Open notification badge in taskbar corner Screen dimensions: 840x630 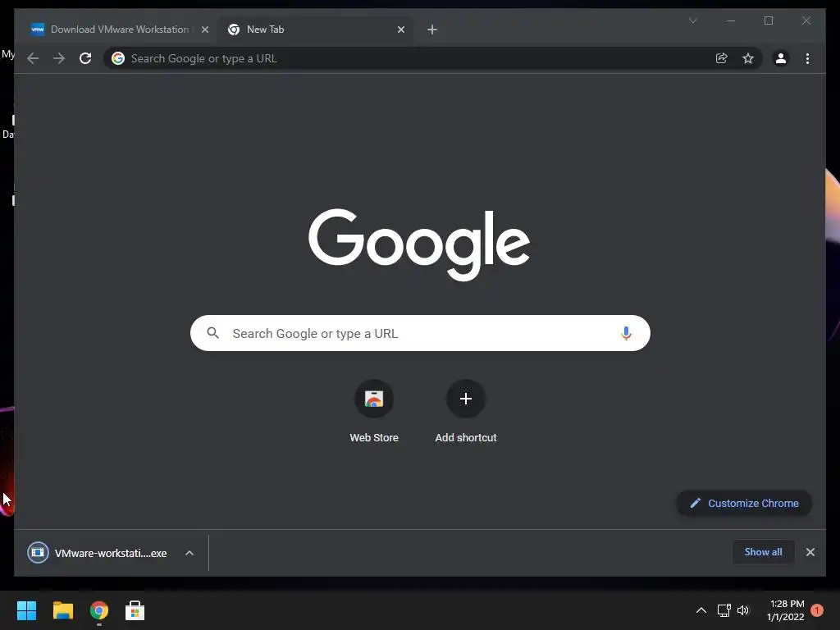(817, 610)
